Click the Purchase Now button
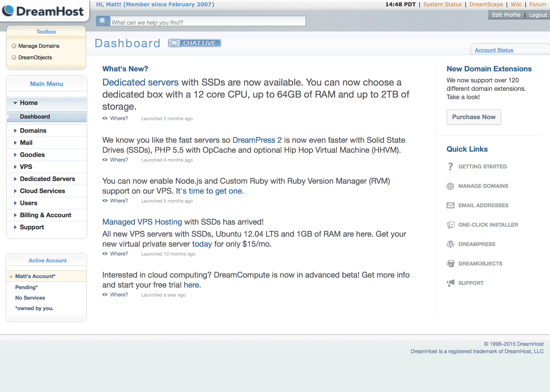This screenshot has width=550, height=392. coord(474,117)
